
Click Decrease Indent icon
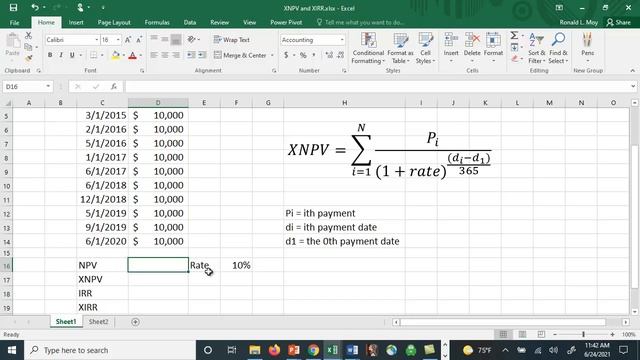191,55
